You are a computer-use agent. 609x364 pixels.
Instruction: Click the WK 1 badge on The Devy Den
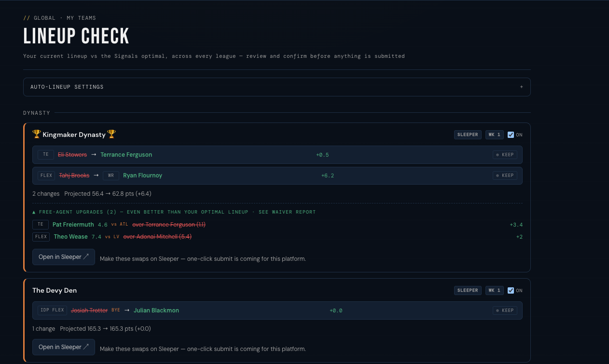[494, 290]
